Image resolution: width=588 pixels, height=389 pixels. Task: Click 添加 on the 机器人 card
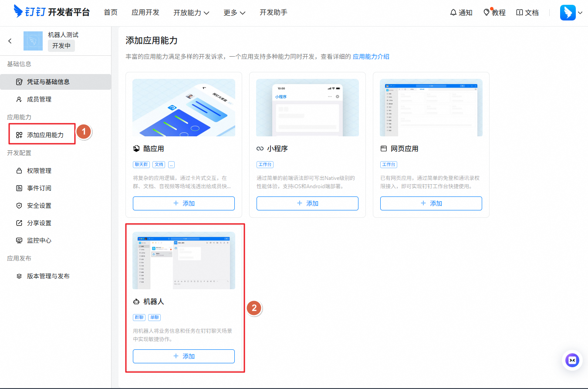click(183, 356)
